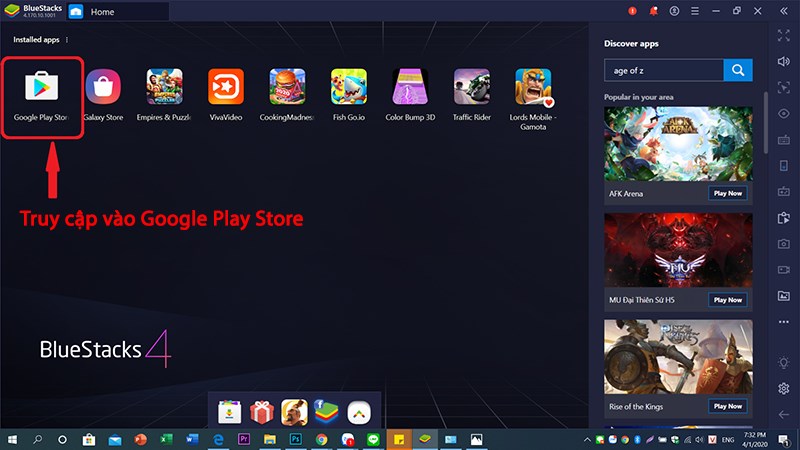This screenshot has width=800, height=450.
Task: Open BlueStacks settings gear
Action: click(x=784, y=389)
